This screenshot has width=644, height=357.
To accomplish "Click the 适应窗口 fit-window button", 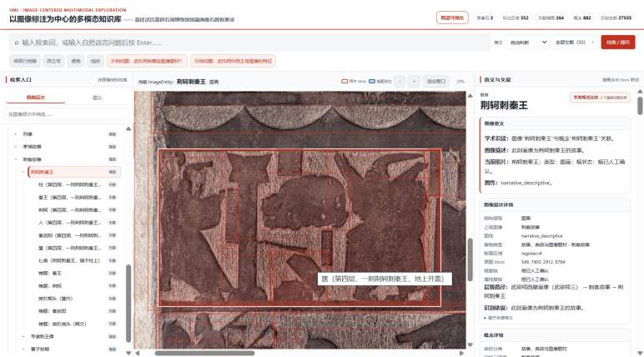I will [435, 82].
